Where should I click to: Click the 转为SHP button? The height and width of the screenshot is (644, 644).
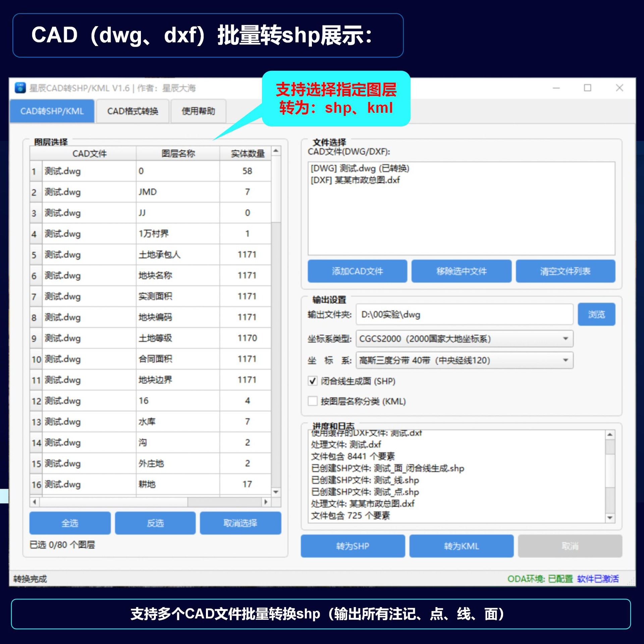(353, 546)
